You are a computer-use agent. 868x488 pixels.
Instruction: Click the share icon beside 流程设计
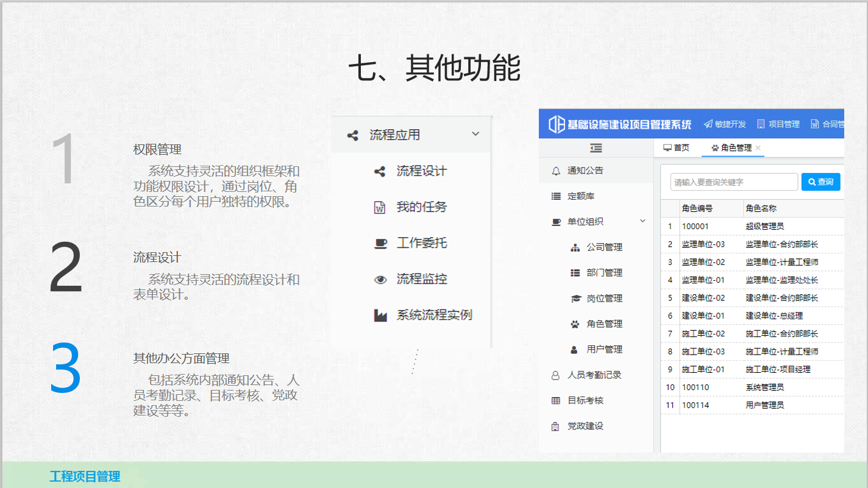pos(380,172)
